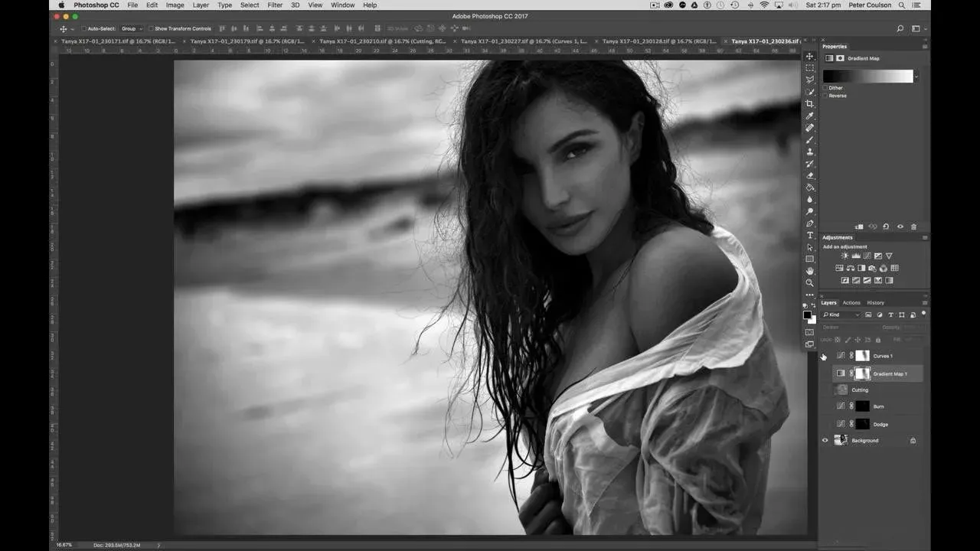Select the Zoom tool
The width and height of the screenshot is (980, 551).
(810, 283)
